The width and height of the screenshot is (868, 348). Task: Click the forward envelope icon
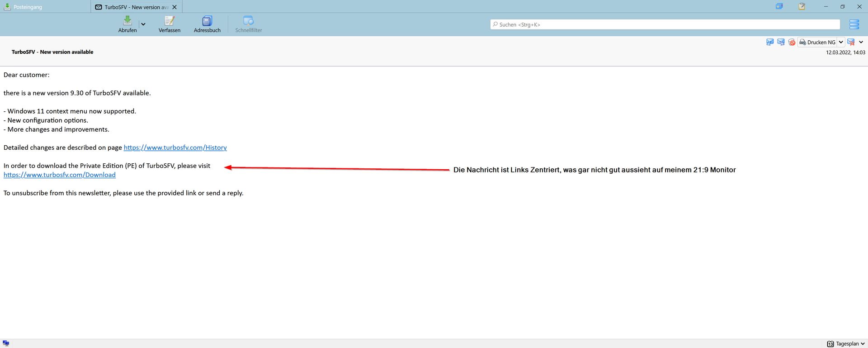point(781,42)
